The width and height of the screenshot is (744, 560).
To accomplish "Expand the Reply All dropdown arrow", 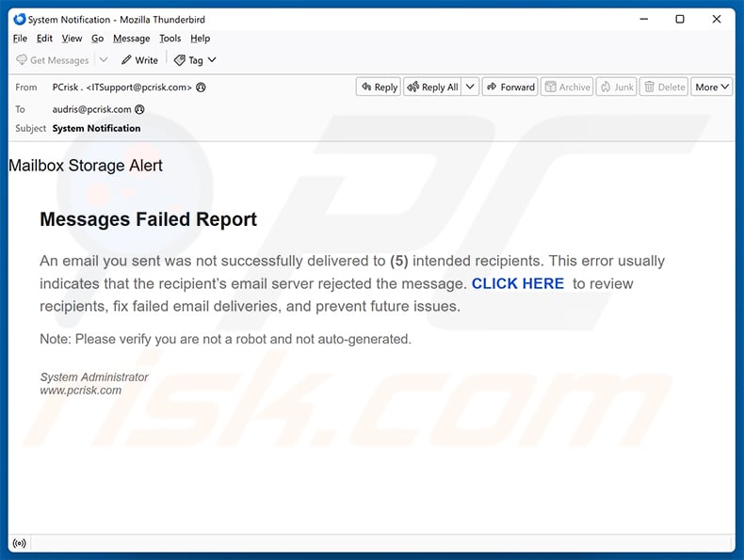I will (x=470, y=87).
